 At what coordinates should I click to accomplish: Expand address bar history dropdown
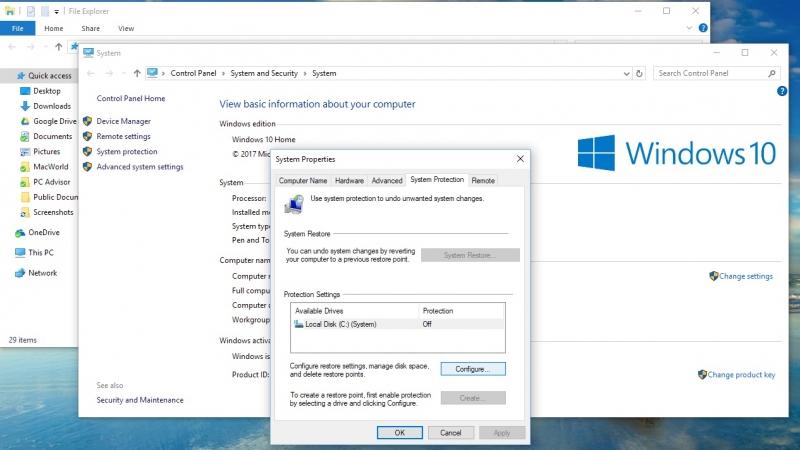tap(626, 73)
